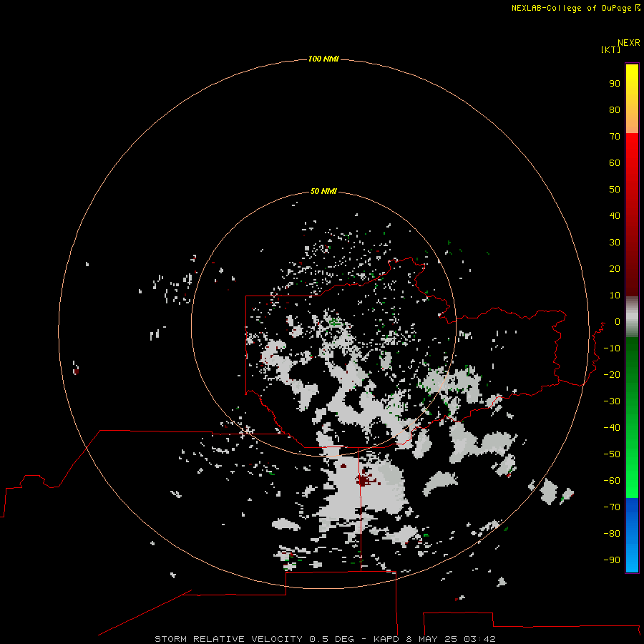Viewport: 644px width, 644px height.
Task: Click the 70 knot scale value
Action: (615, 137)
